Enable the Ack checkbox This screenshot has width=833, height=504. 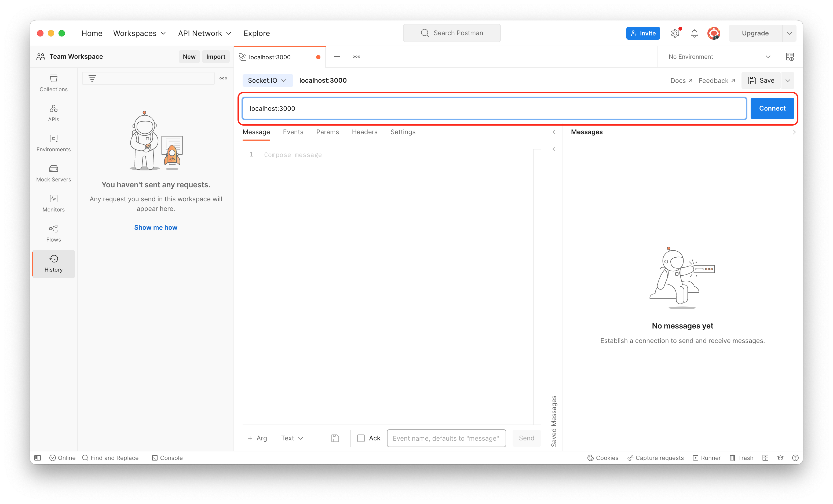pyautogui.click(x=361, y=438)
